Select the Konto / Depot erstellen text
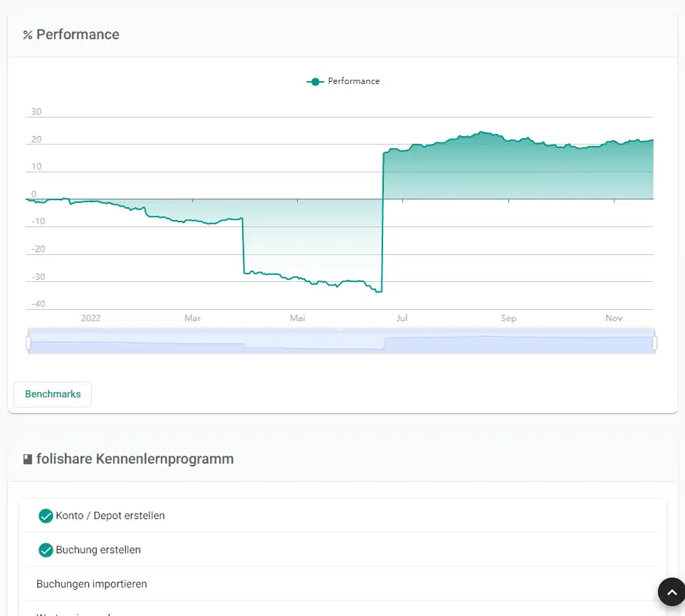685x616 pixels. point(110,516)
